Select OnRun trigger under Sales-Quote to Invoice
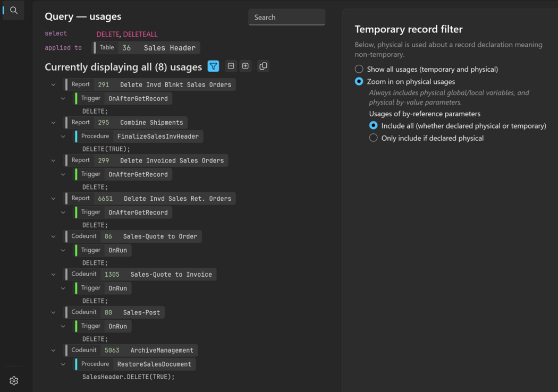The image size is (558, 392). coord(102,288)
